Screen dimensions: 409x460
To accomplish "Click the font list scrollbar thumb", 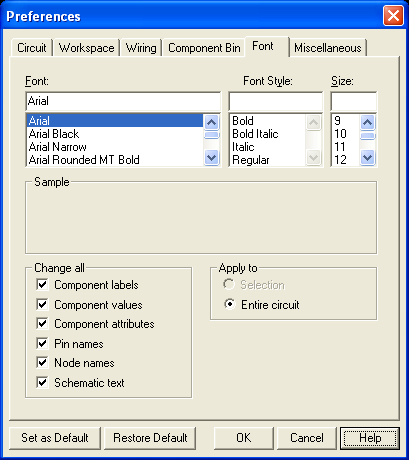I will pyautogui.click(x=212, y=135).
